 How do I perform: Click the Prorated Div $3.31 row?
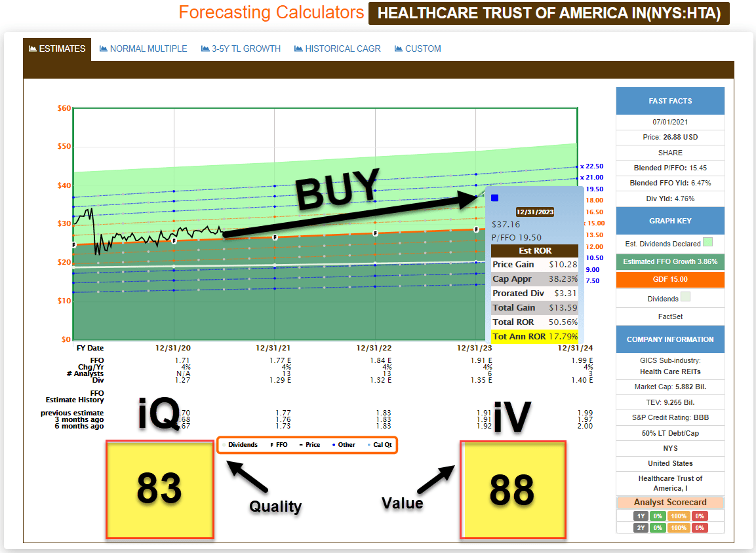[x=534, y=294]
